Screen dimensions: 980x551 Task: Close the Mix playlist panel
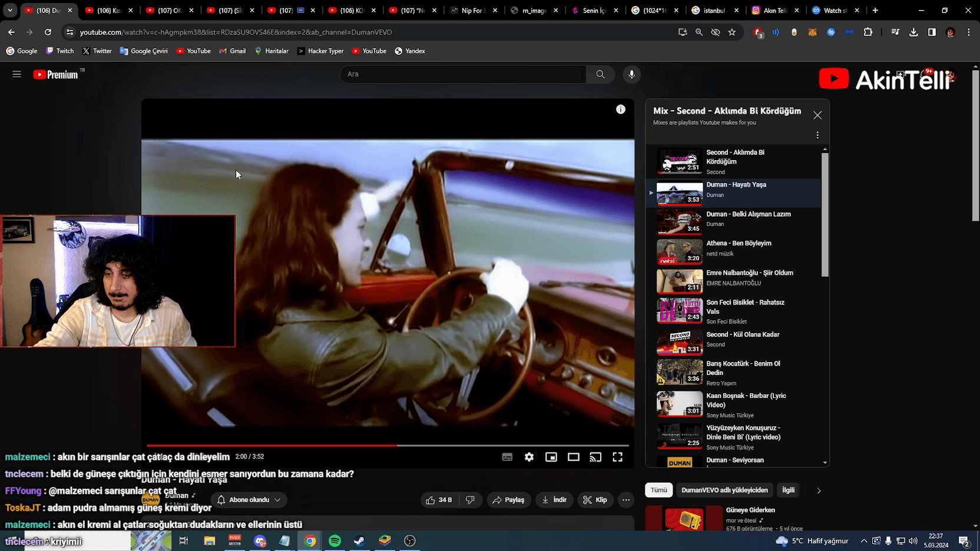tap(817, 115)
